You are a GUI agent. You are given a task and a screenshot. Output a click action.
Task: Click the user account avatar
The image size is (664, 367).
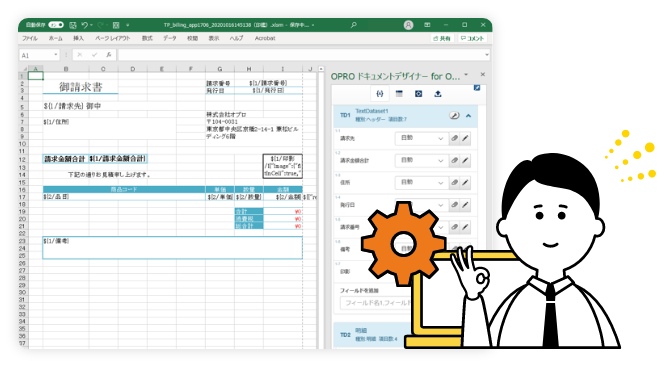pos(408,25)
